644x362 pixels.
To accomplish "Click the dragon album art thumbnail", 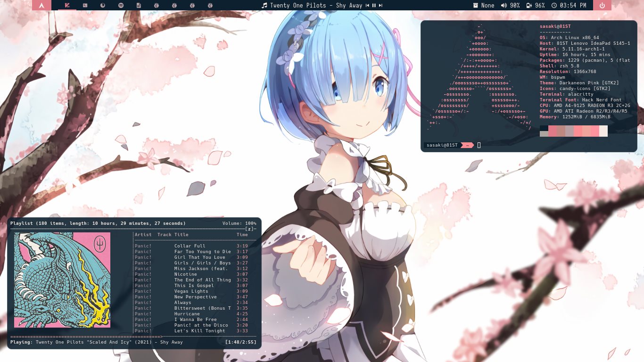I will tap(62, 280).
